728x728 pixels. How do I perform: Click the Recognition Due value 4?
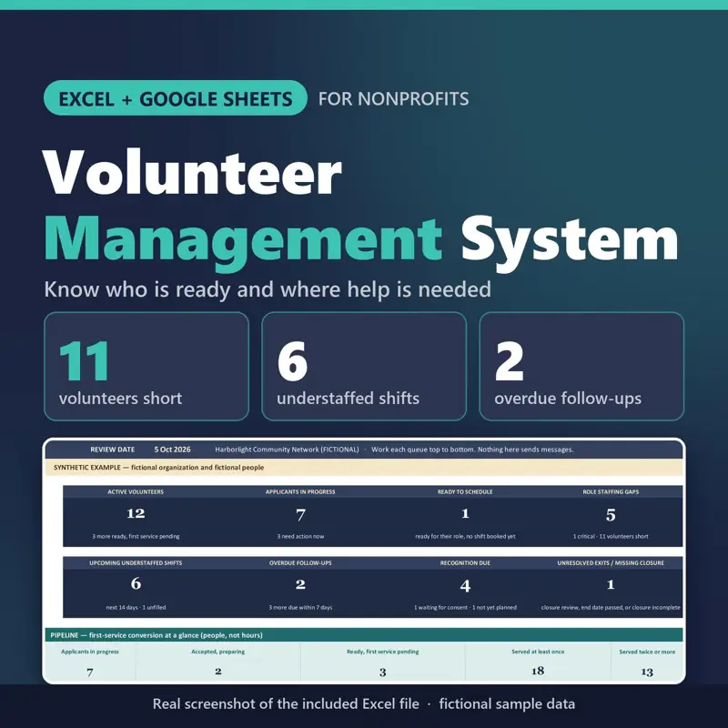click(465, 585)
